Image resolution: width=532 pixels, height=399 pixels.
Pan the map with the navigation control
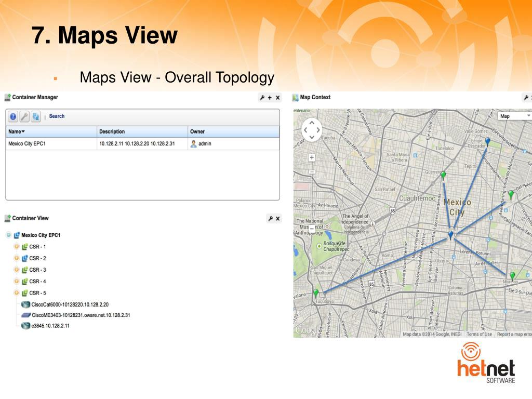(312, 129)
